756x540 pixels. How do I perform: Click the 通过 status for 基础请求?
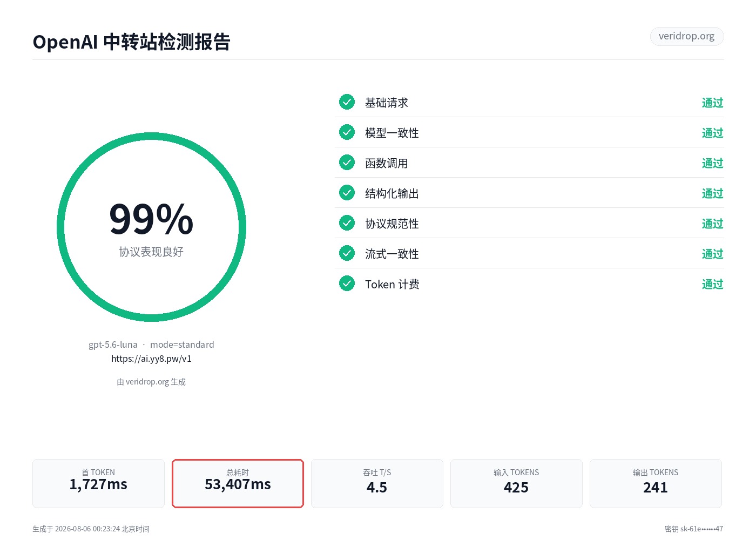pyautogui.click(x=712, y=103)
